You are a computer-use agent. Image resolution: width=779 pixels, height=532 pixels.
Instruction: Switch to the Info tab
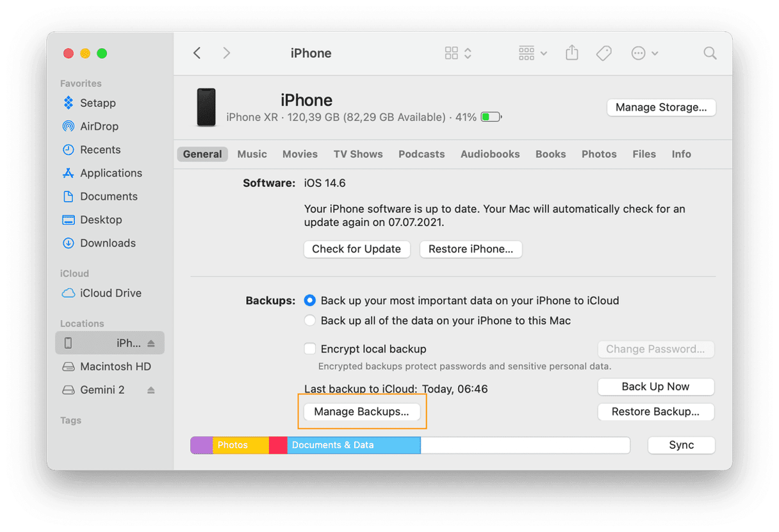click(x=682, y=154)
